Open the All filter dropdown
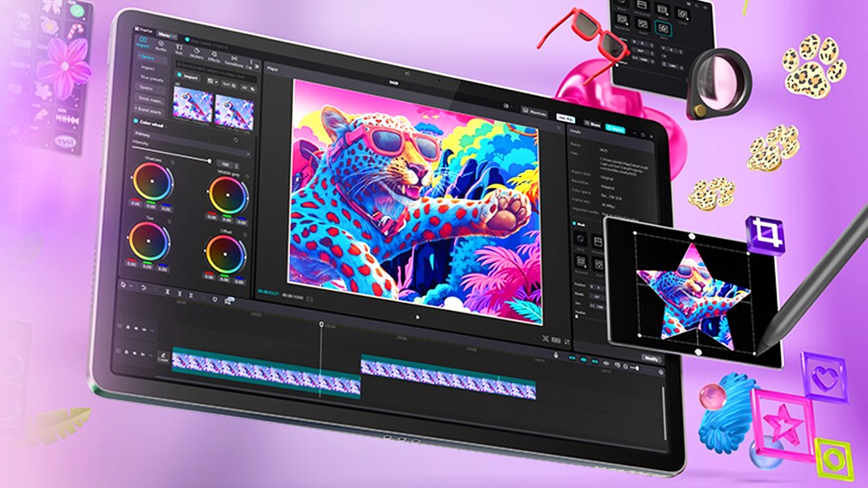 (243, 88)
